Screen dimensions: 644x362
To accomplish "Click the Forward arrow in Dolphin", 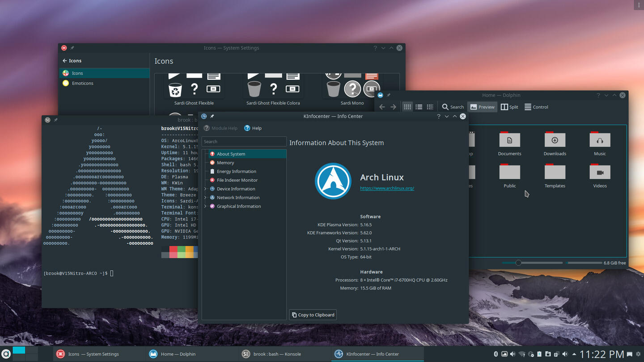I will click(x=393, y=107).
